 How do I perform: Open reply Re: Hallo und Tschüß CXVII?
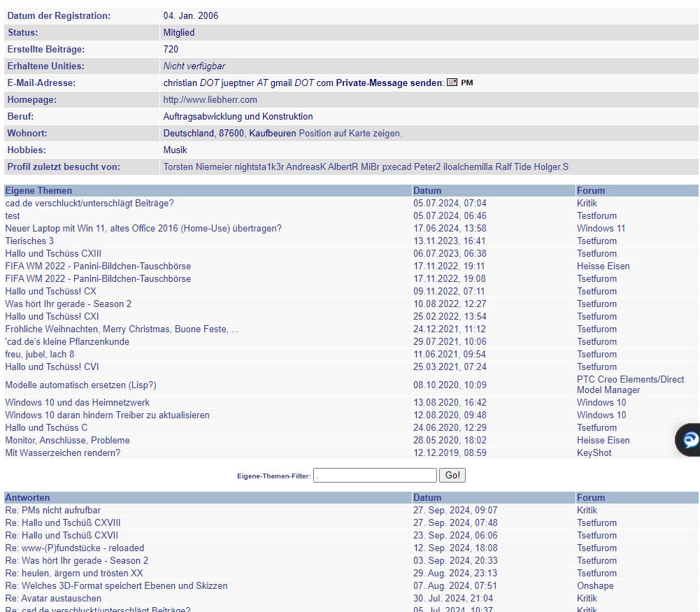click(x=62, y=535)
